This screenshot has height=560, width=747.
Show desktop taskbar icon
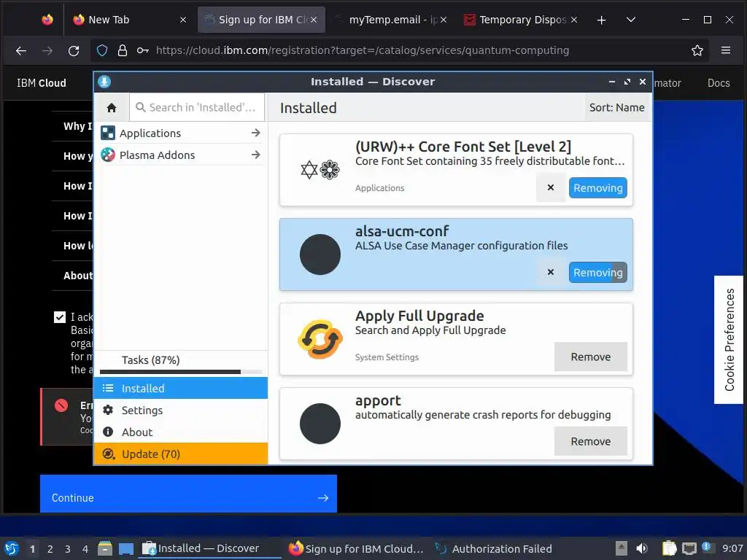[126, 548]
